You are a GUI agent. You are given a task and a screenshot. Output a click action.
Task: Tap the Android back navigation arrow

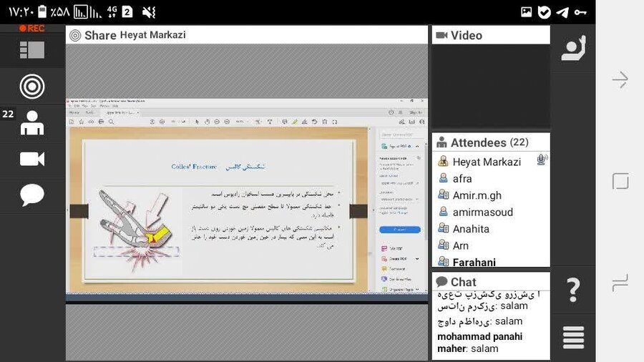pyautogui.click(x=620, y=80)
